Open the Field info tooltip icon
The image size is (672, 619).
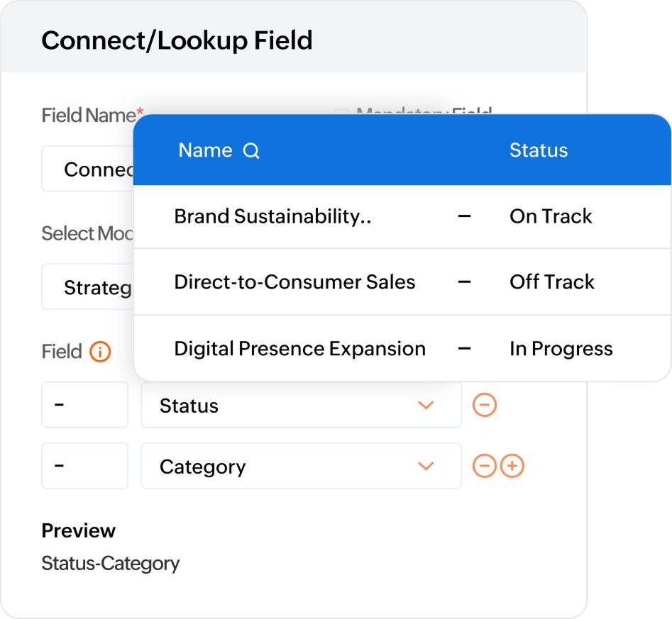(x=99, y=352)
